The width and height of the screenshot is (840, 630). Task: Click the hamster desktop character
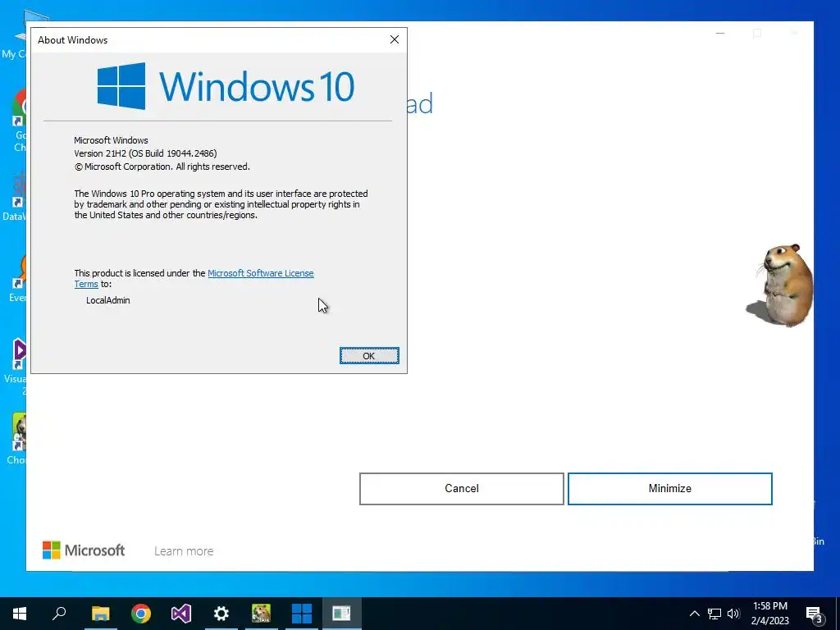tap(780, 285)
